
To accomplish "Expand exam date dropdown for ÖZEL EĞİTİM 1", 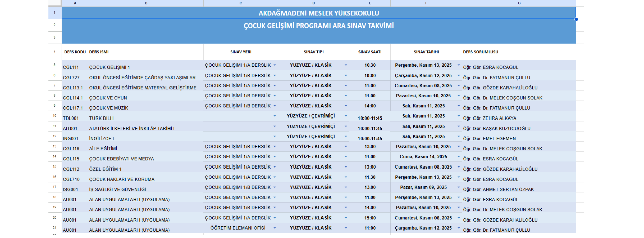I will click(x=459, y=167).
